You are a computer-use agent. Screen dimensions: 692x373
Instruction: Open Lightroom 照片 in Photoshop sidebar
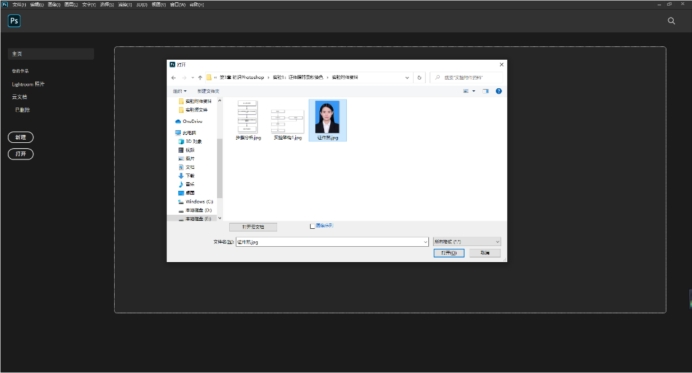tap(28, 84)
